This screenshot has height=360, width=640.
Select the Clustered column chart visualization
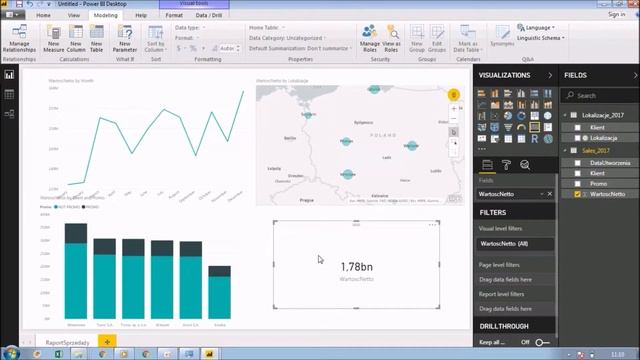click(521, 93)
